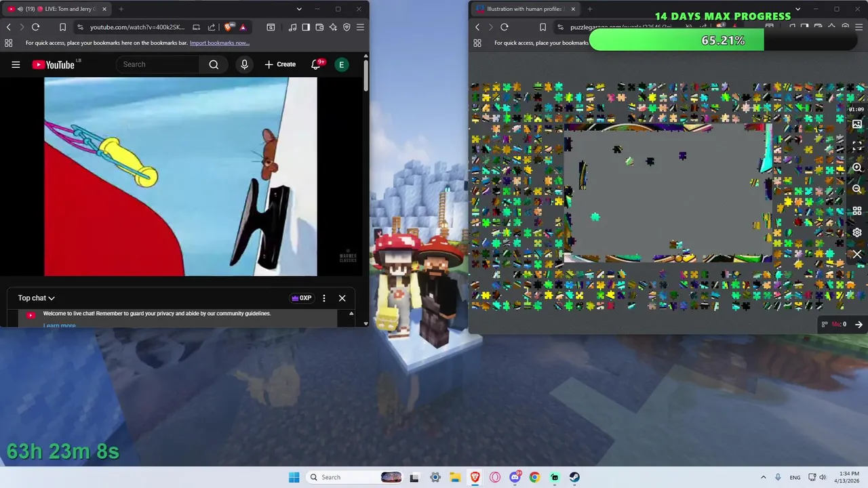Open Brave Wallet icon

pos(319,27)
